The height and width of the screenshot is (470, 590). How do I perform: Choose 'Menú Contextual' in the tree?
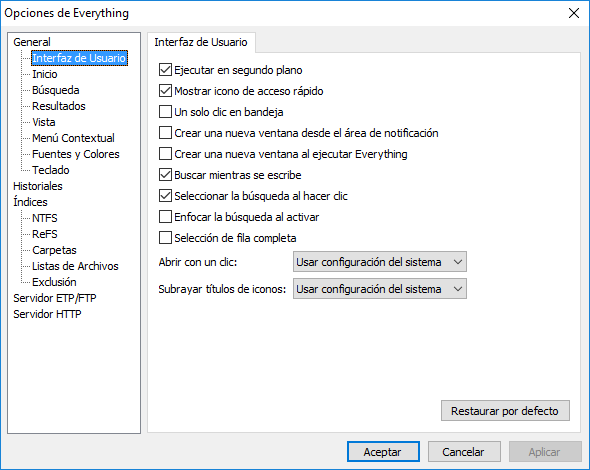tap(73, 138)
